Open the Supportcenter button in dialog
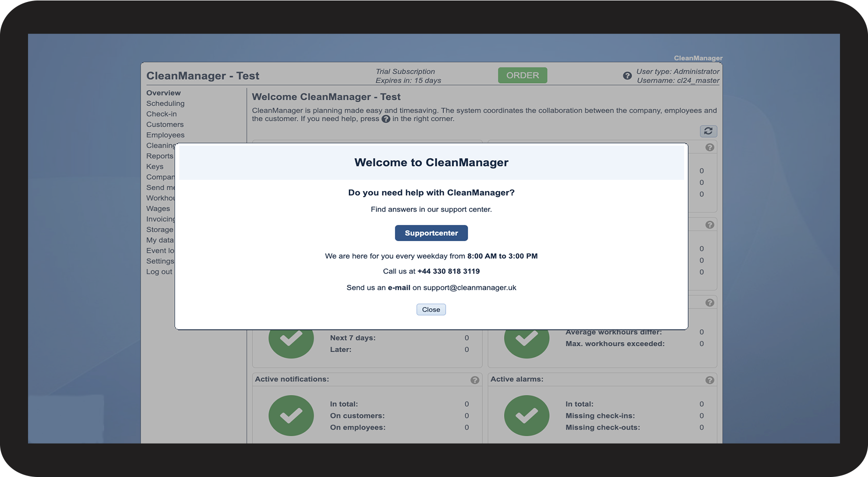The image size is (868, 477). (x=431, y=233)
